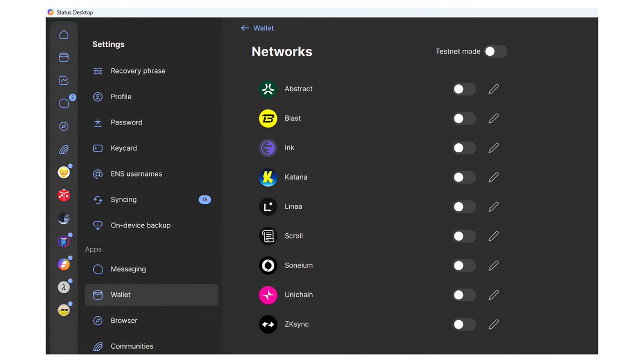Turn on the Scroll network toggle
This screenshot has height=362, width=644.
(464, 236)
